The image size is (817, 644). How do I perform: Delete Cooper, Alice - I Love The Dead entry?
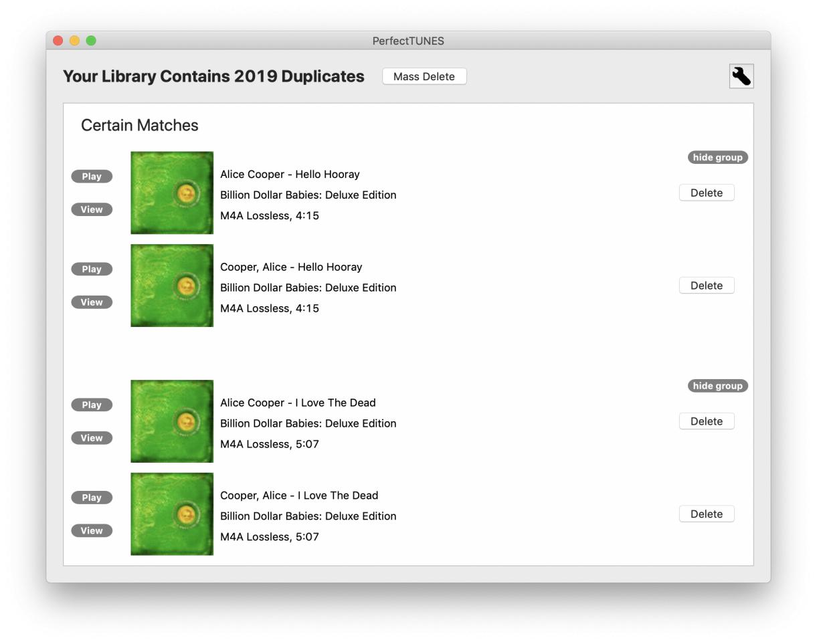706,514
